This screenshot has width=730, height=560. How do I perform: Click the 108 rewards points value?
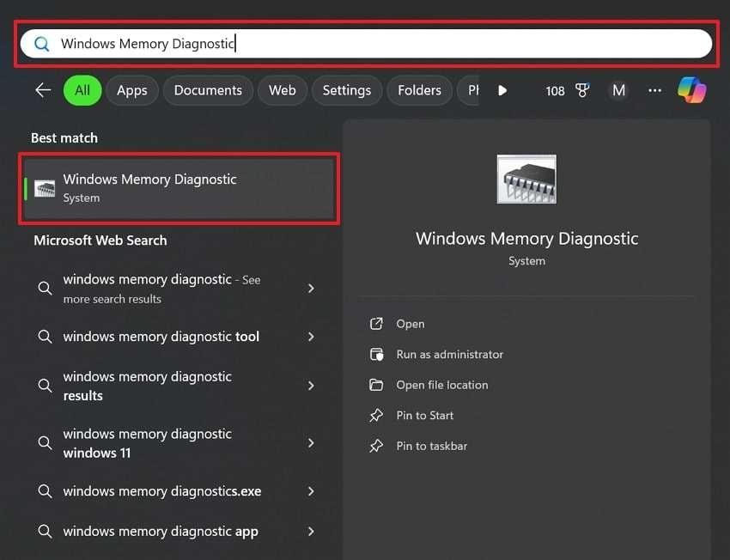point(555,91)
